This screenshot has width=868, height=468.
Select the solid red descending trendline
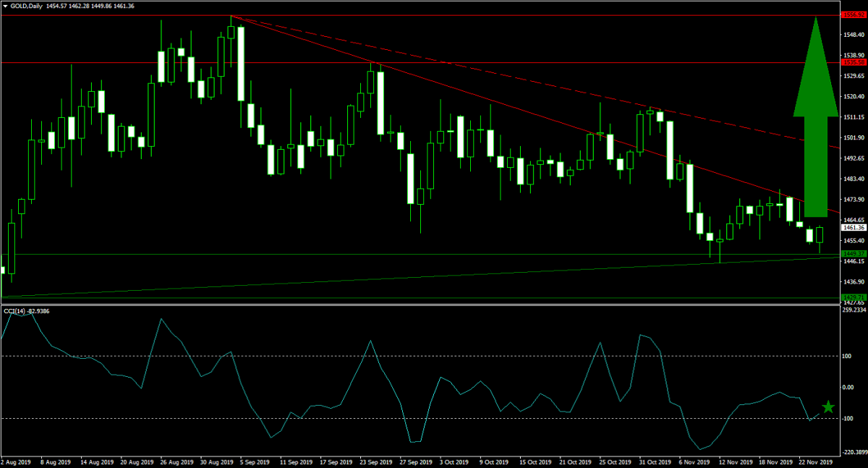click(x=506, y=108)
